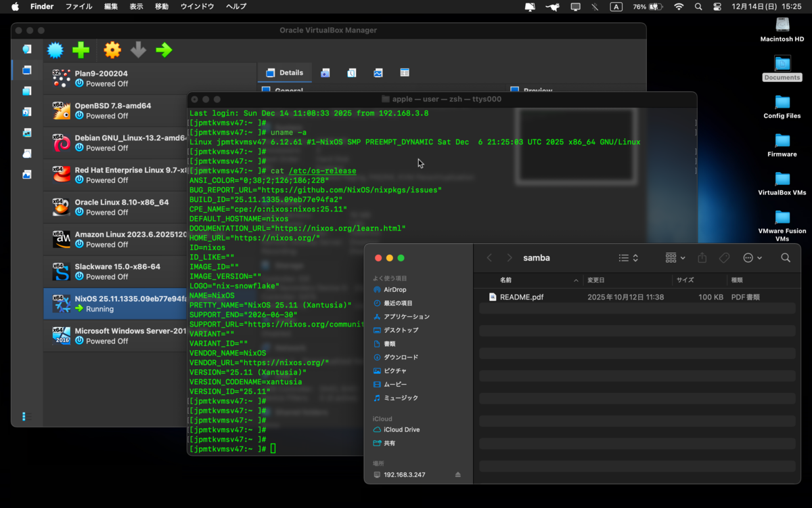This screenshot has height=508, width=812.
Task: Open the 編集 menu in the menu bar
Action: [110, 6]
